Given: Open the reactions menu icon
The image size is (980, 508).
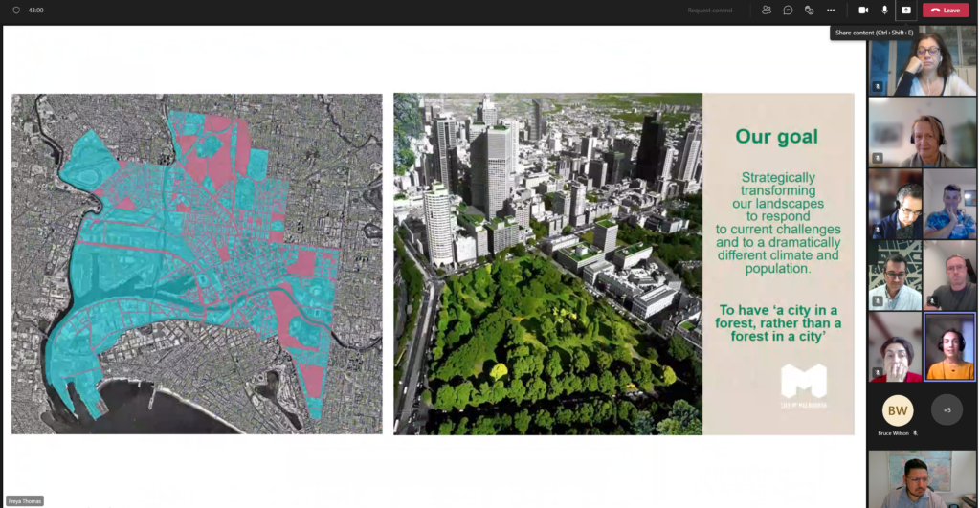Looking at the screenshot, I should (809, 11).
